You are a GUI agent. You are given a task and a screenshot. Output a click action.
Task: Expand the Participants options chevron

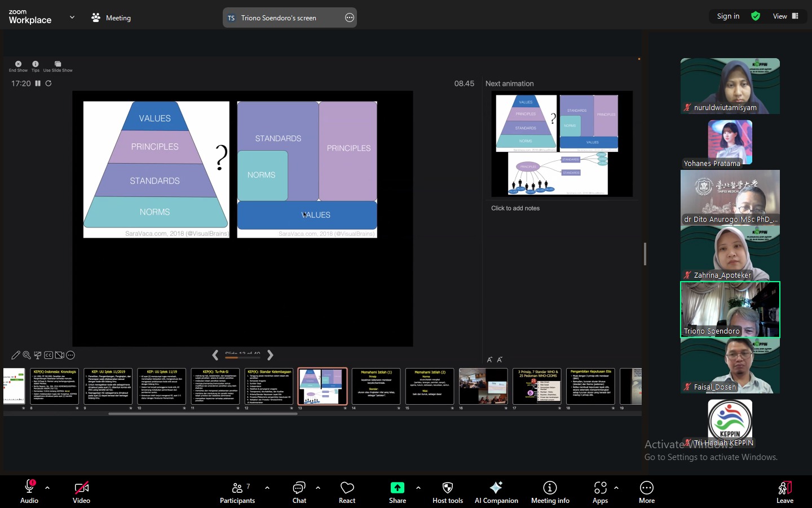[x=267, y=488]
